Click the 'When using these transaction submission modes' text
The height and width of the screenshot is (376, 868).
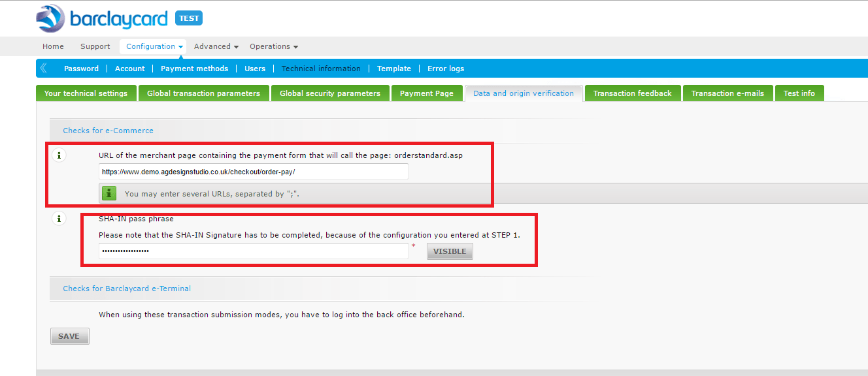point(282,315)
